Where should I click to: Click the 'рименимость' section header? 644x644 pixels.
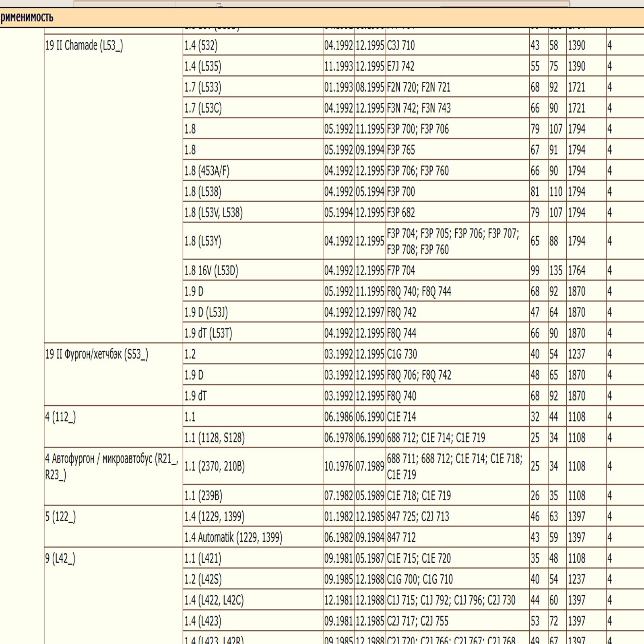click(27, 18)
